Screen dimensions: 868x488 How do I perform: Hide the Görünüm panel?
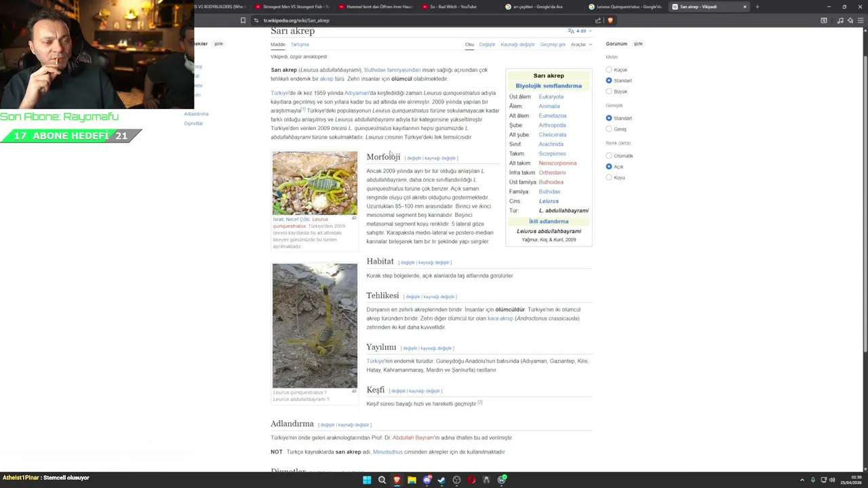pyautogui.click(x=638, y=44)
